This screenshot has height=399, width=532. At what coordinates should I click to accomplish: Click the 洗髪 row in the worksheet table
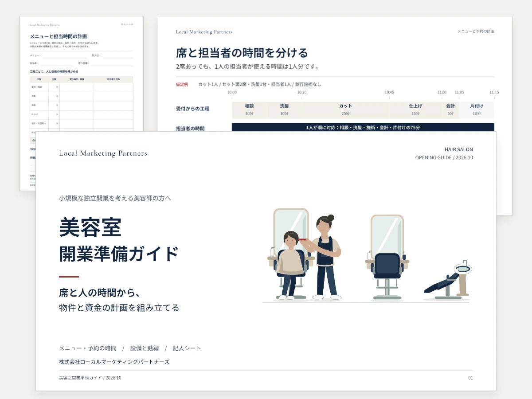tap(82, 96)
